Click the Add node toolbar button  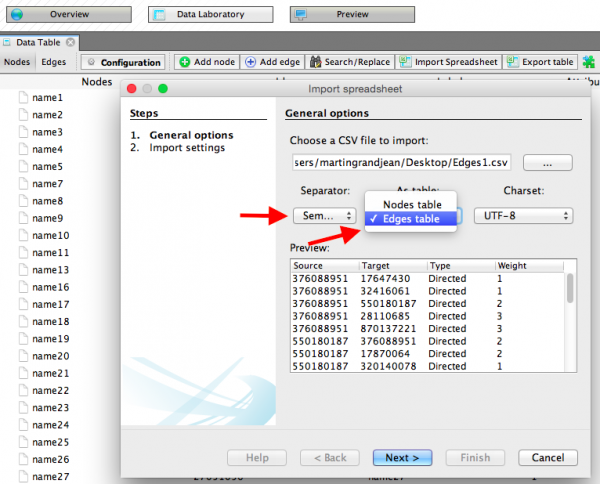(x=208, y=62)
